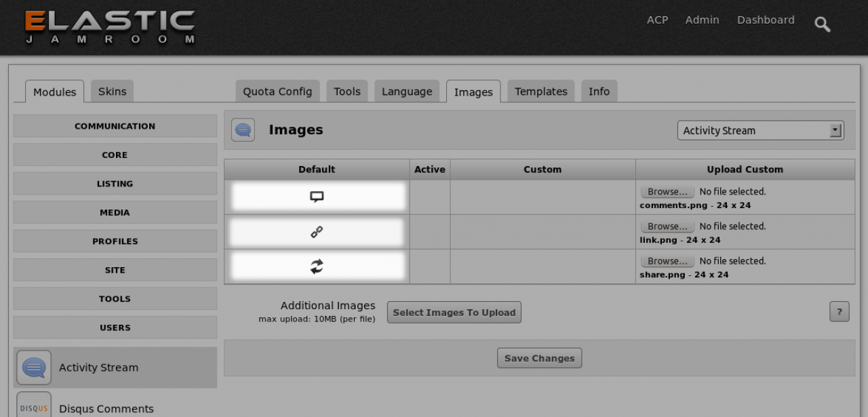Click Select Images To Upload button

(454, 313)
